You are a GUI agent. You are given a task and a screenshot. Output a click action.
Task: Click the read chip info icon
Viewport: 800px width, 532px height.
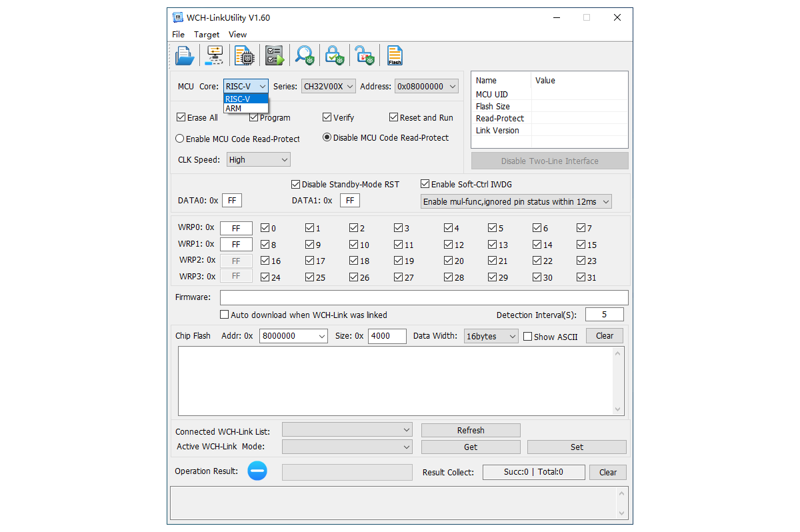(x=245, y=55)
